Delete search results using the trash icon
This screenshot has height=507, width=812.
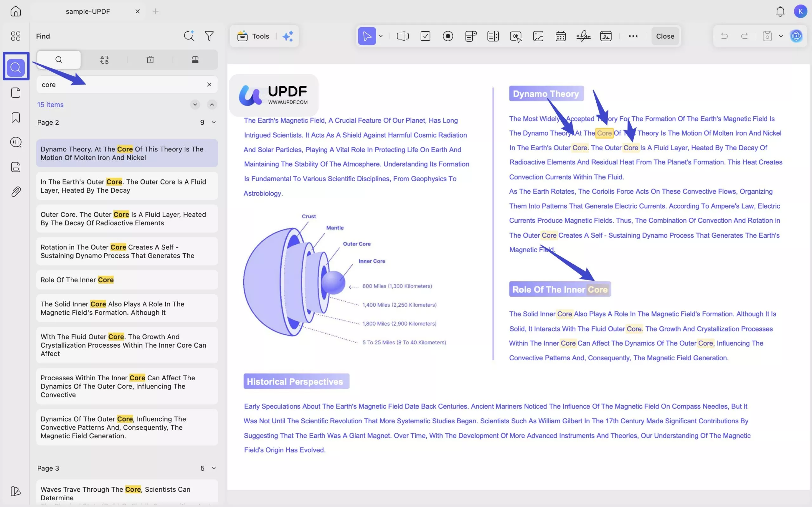[x=150, y=59]
